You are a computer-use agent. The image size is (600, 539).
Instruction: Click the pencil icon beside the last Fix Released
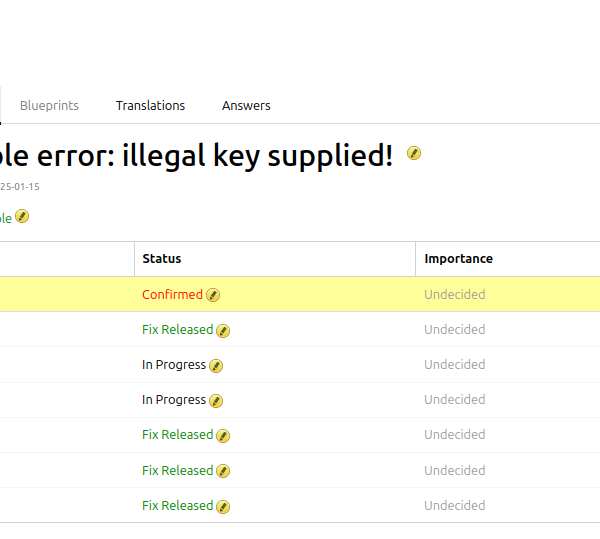coord(223,506)
